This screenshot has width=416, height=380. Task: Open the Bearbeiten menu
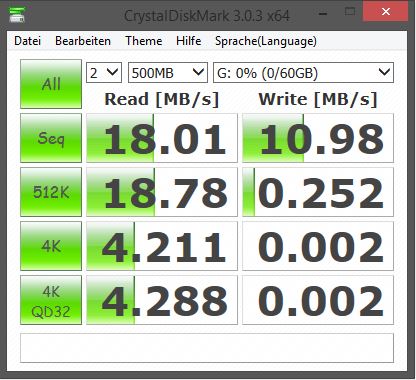click(83, 41)
